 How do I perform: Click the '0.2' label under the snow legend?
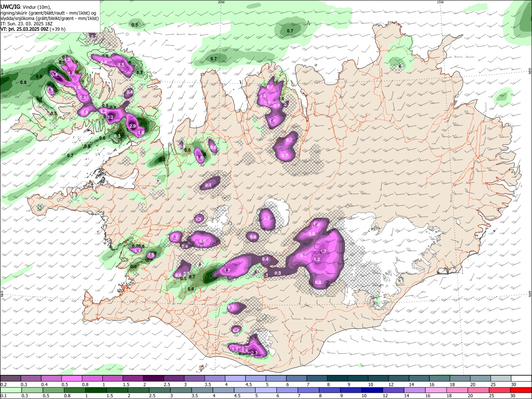click(3, 384)
